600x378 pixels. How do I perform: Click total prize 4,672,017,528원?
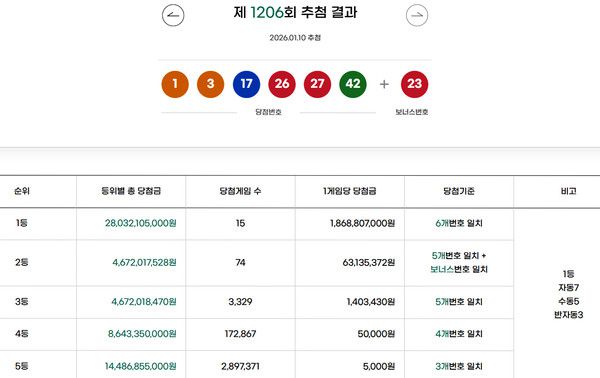(144, 262)
